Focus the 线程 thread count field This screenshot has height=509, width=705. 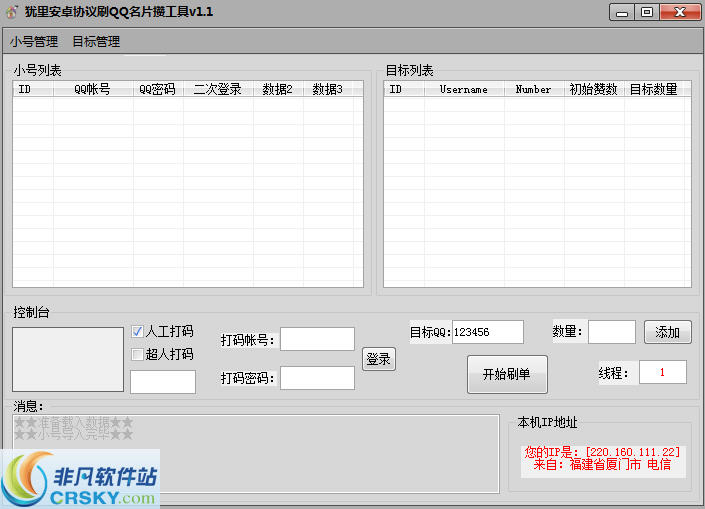(x=655, y=372)
